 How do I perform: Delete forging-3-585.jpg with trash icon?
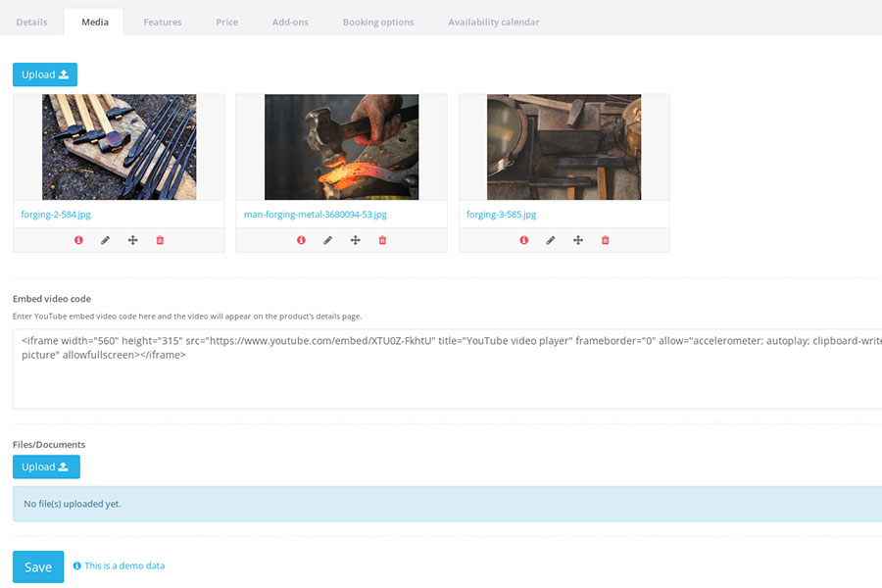click(606, 240)
